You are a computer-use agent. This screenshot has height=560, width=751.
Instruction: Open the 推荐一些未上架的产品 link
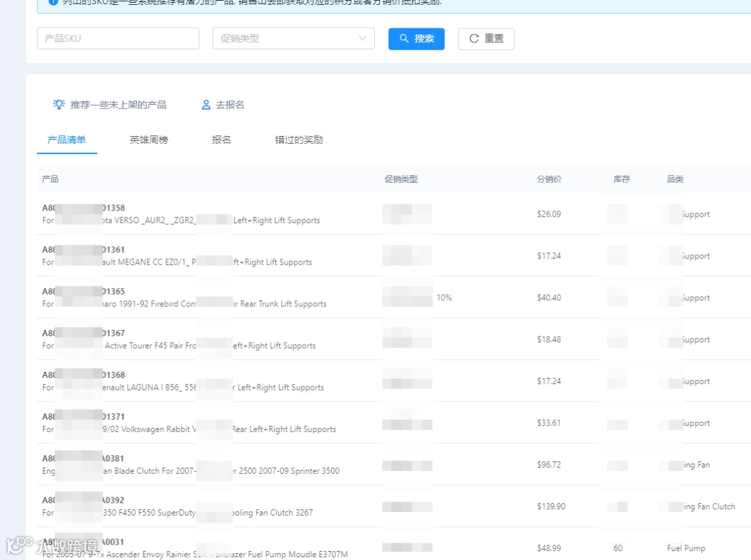tap(118, 105)
